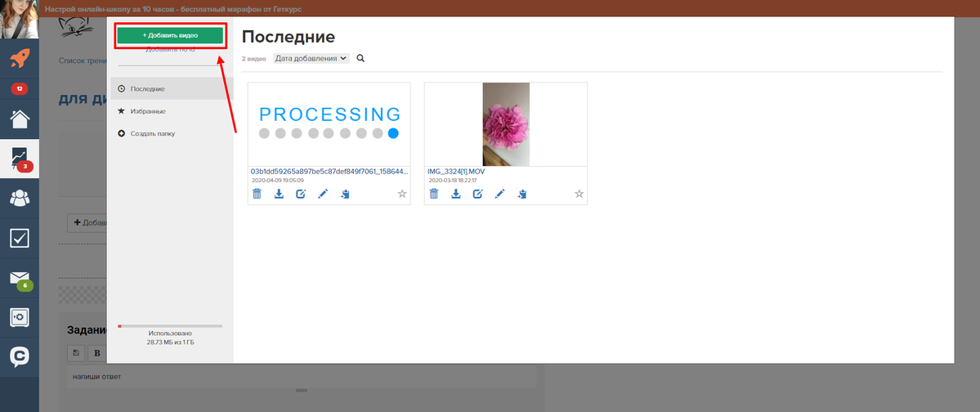Delete IMG_3324[1].MOV using the trash icon
Image resolution: width=980 pixels, height=412 pixels.
[x=434, y=194]
